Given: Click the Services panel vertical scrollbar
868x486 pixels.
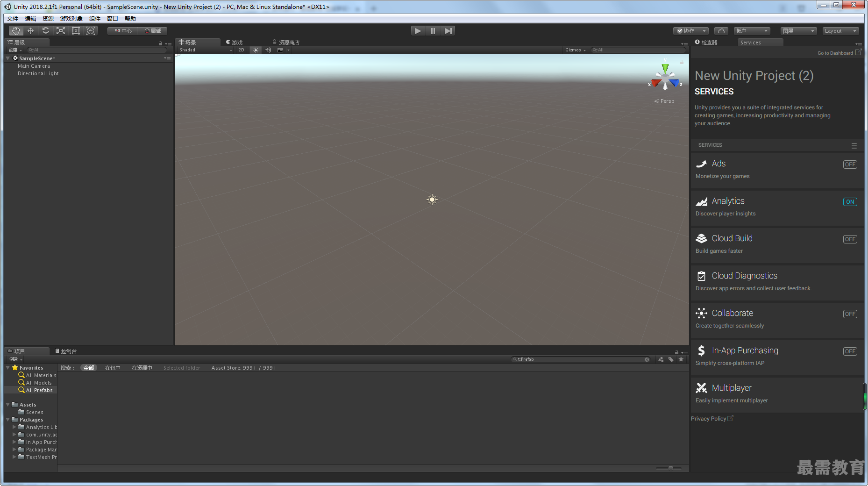Looking at the screenshot, I should (x=865, y=397).
